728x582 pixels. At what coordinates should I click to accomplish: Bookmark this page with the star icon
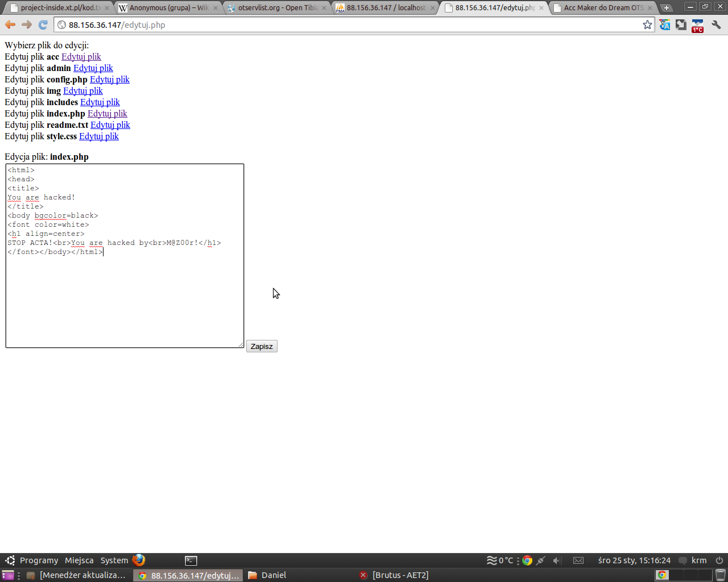click(x=647, y=24)
